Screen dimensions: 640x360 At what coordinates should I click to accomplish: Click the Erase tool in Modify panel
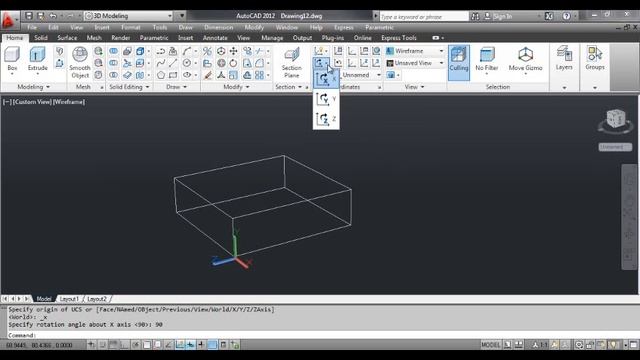tap(208, 75)
